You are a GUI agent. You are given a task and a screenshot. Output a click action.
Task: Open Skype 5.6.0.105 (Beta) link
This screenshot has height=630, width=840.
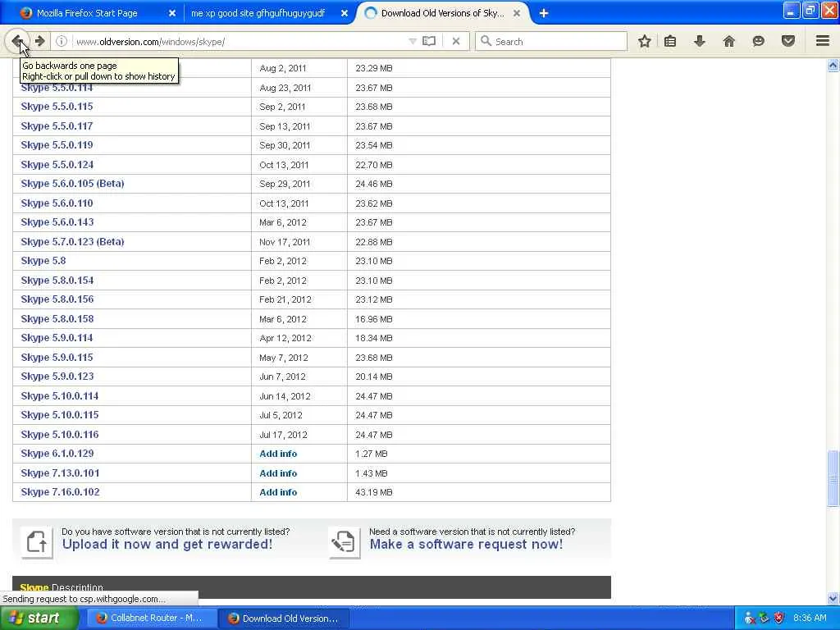click(x=72, y=184)
